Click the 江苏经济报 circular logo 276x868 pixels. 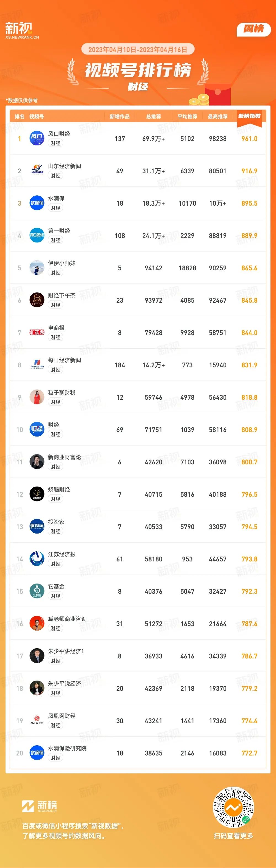point(37,559)
